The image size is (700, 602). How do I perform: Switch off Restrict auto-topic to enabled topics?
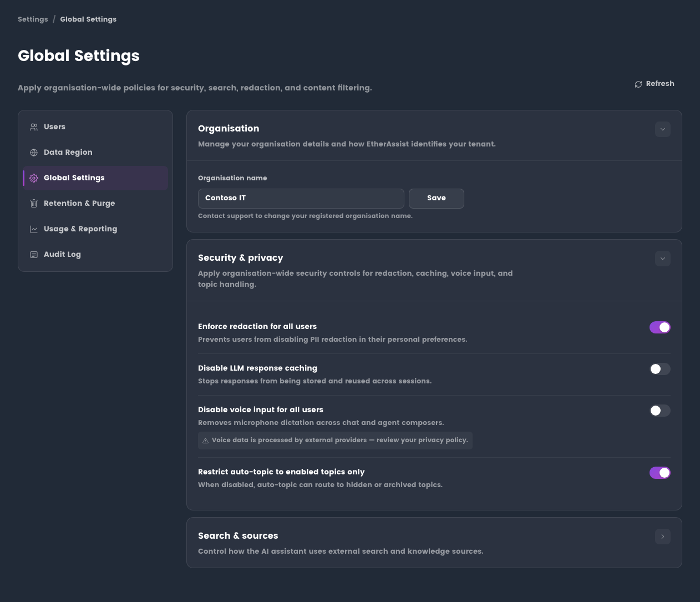pyautogui.click(x=660, y=473)
